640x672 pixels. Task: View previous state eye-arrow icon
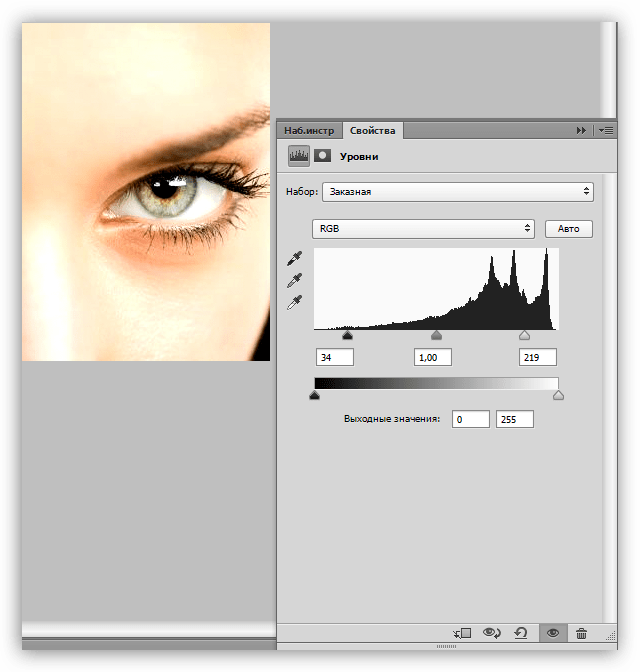tap(491, 633)
